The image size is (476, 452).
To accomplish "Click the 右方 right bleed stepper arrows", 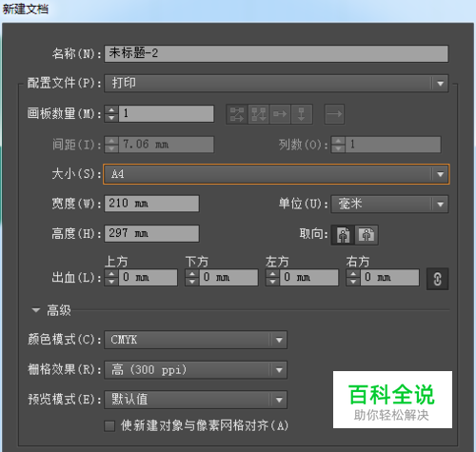I will click(353, 278).
